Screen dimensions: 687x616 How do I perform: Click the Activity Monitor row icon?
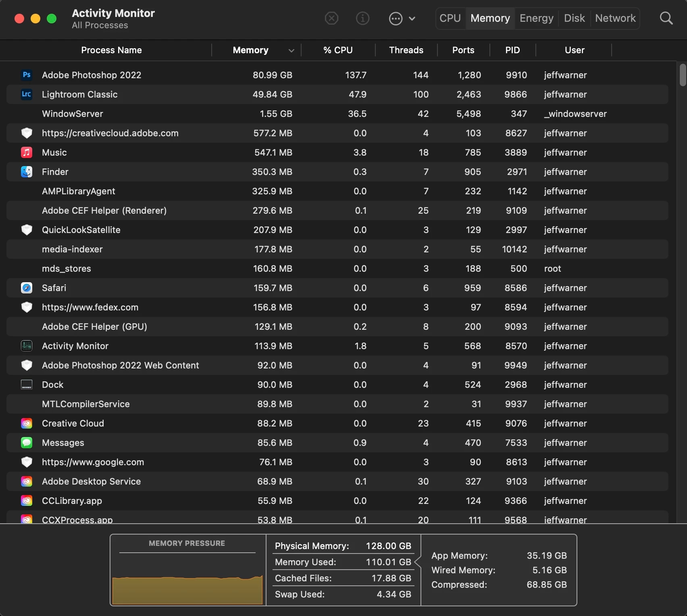click(27, 346)
